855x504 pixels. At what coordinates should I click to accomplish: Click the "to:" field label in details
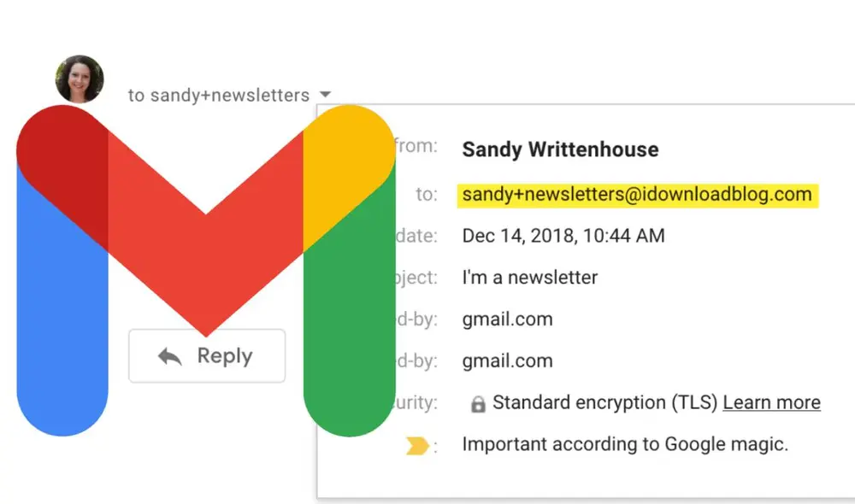click(x=426, y=195)
